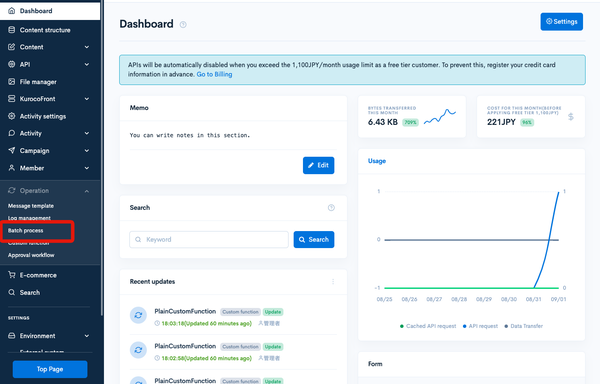Click the Content edit icon in sidebar

tap(12, 47)
